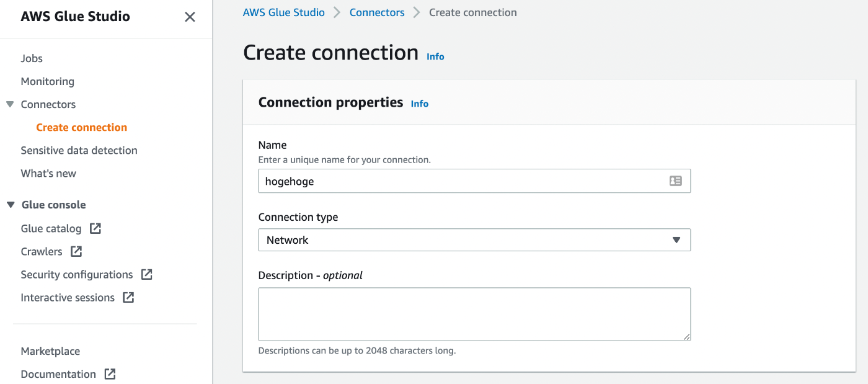Click external link icon beside Glue catalog

95,228
